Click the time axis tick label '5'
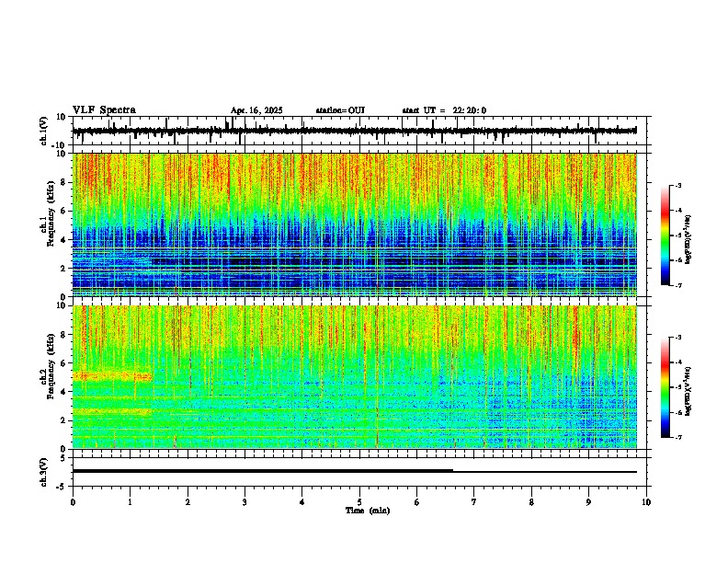This screenshot has width=728, height=563. click(x=359, y=502)
